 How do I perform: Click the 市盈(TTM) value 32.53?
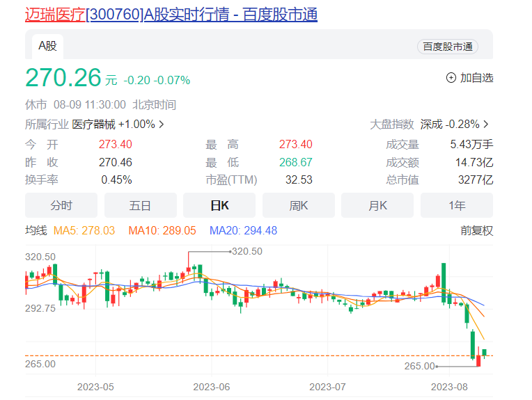[299, 179]
